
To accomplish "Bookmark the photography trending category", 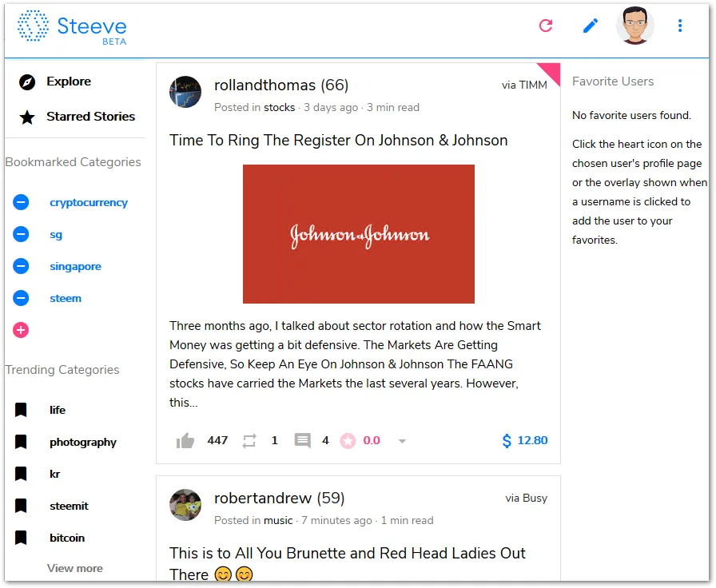I will coord(21,442).
